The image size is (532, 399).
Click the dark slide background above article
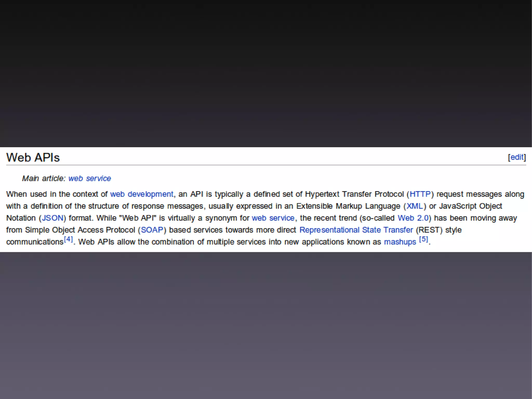pyautogui.click(x=266, y=73)
